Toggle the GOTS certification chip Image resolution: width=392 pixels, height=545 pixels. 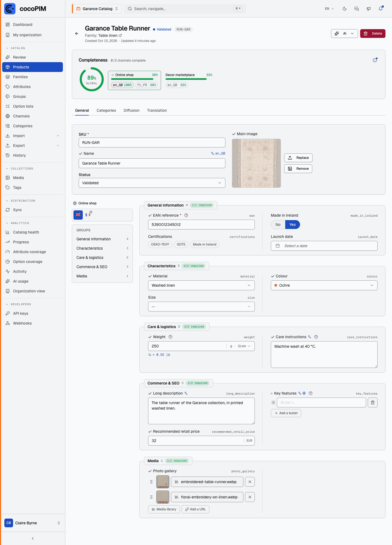[181, 244]
